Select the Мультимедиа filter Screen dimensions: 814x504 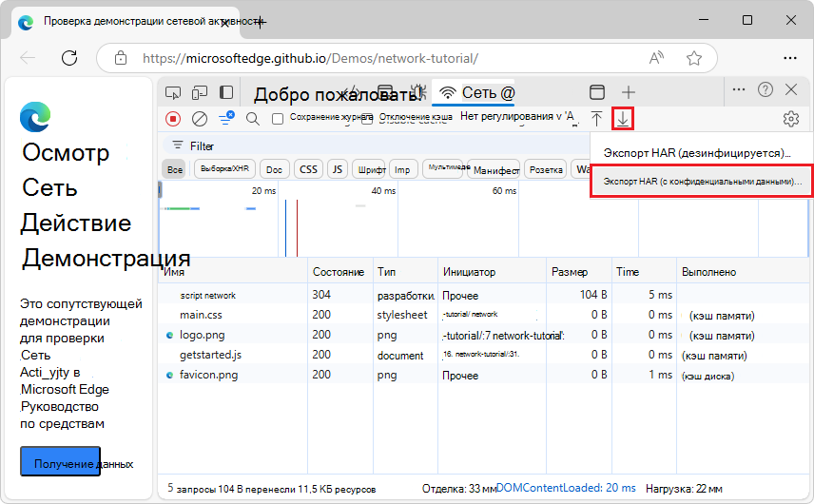tap(443, 168)
